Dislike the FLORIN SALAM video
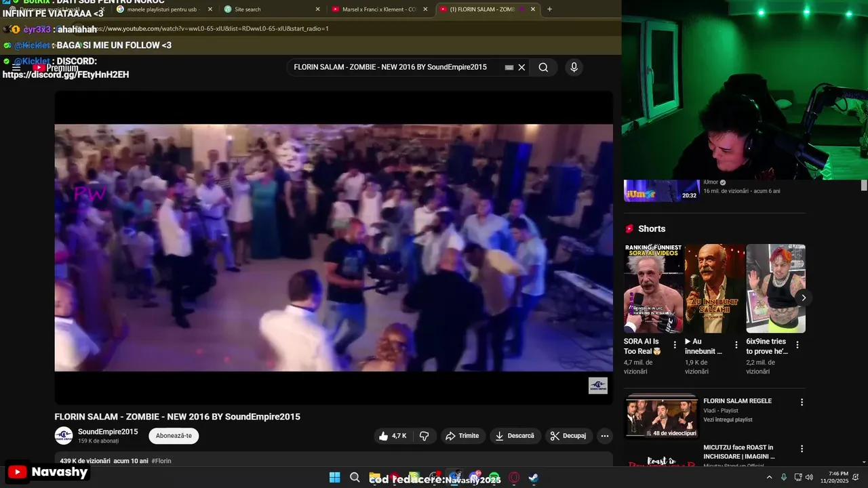This screenshot has height=488, width=868. 425,436
